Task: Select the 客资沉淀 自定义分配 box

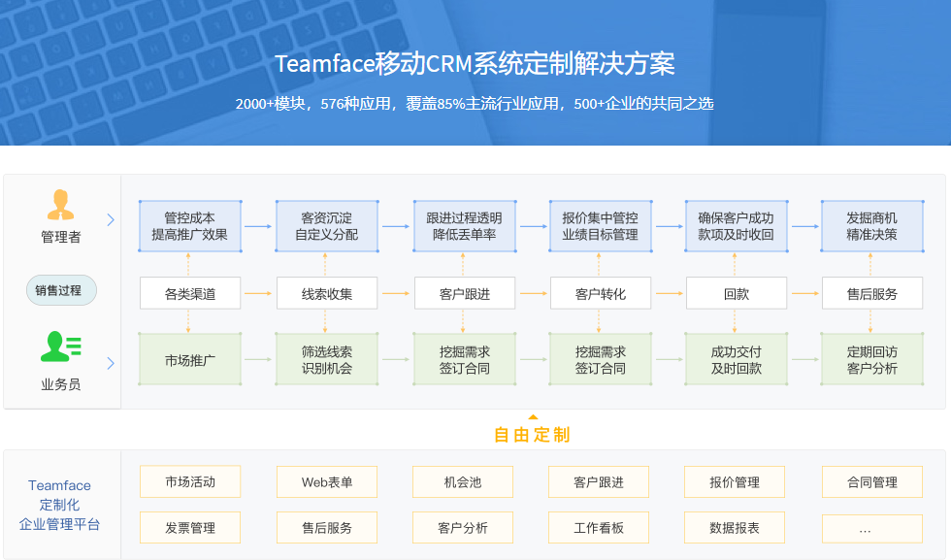Action: 327,226
